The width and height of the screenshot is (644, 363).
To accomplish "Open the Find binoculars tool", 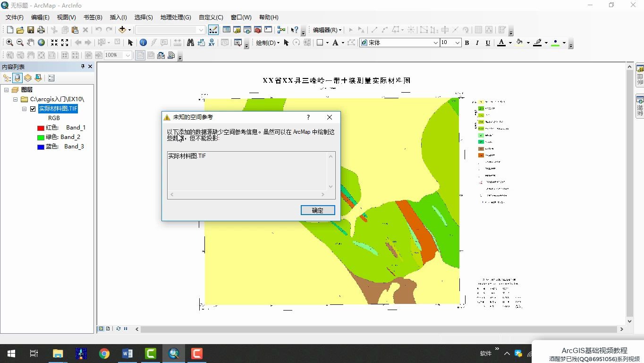I will coord(190,43).
